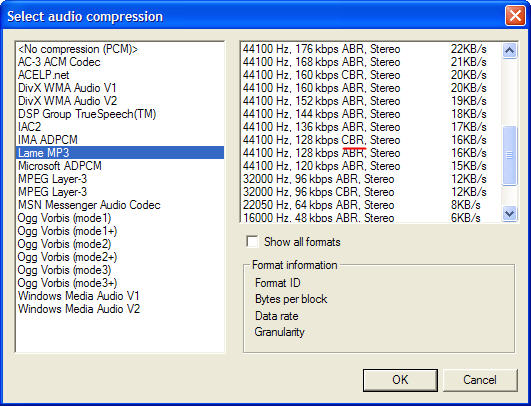Select Windows Media Audio V2
Screen dimensions: 531x406
pos(120,309)
